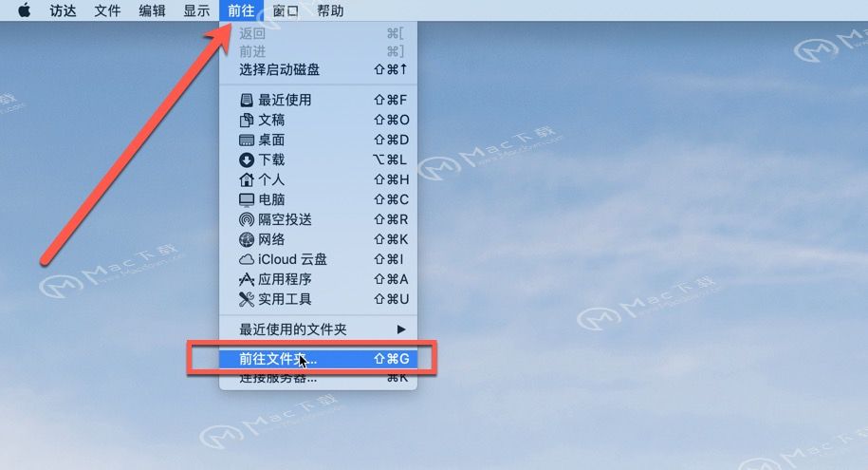This screenshot has height=470, width=868.
Task: Click the 应用程序 applications icon
Action: [x=247, y=279]
